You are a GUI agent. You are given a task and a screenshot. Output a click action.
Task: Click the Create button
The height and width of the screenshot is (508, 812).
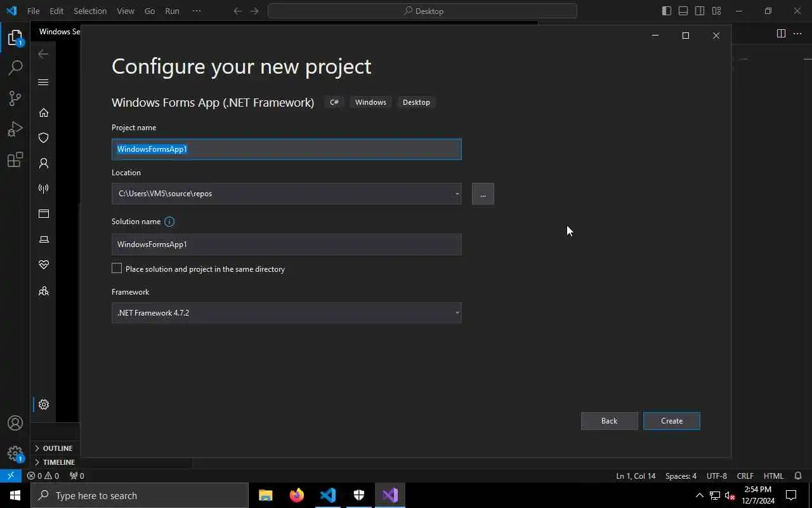[672, 421]
